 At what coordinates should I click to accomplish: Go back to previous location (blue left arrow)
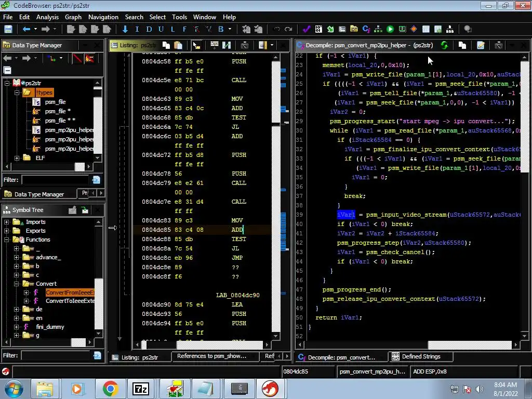26,29
